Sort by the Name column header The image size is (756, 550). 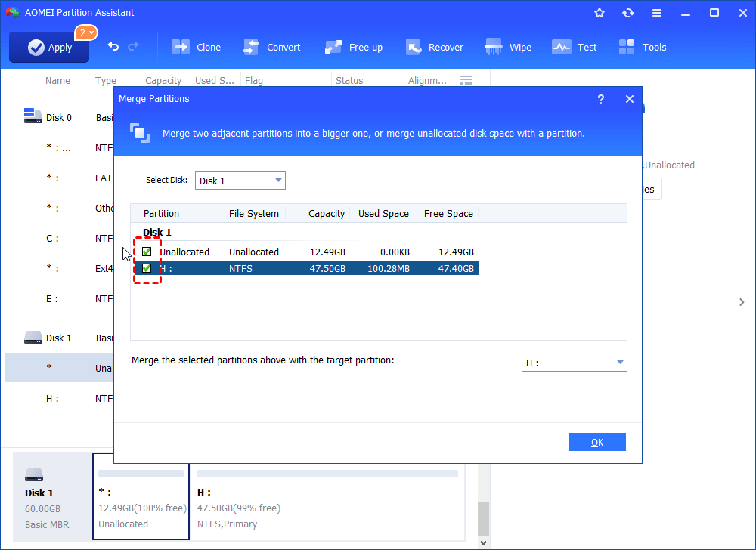click(x=58, y=80)
